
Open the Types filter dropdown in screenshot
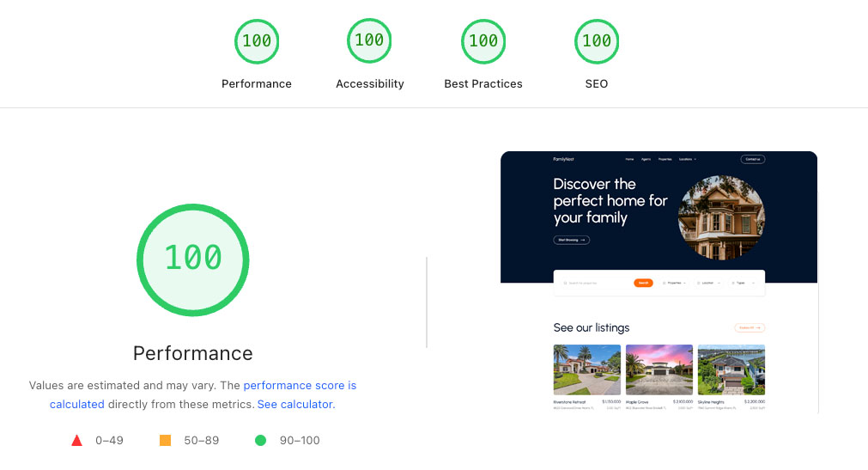click(x=743, y=284)
